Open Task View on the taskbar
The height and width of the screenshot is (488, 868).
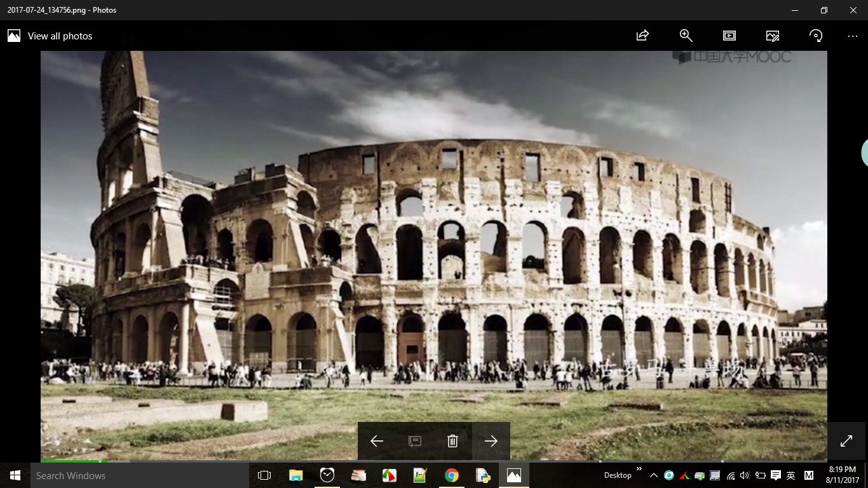click(x=264, y=475)
